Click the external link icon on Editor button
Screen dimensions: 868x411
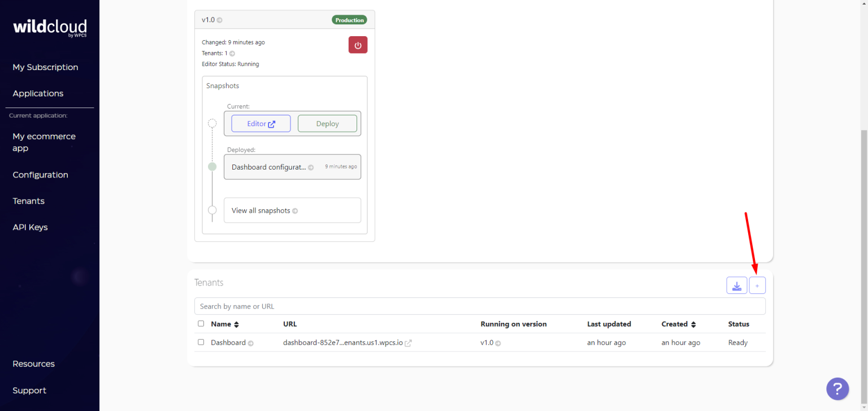click(x=271, y=123)
